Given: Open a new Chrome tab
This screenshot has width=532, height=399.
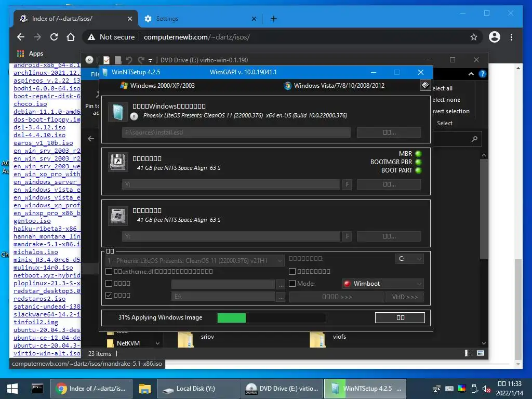Looking at the screenshot, I should [274, 19].
